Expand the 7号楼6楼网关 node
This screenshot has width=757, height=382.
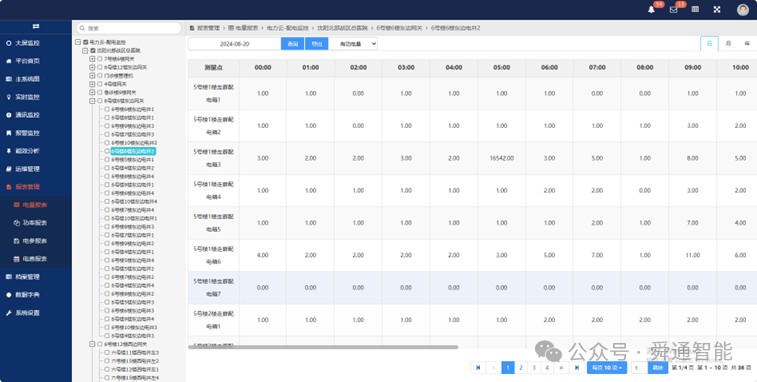(92, 59)
